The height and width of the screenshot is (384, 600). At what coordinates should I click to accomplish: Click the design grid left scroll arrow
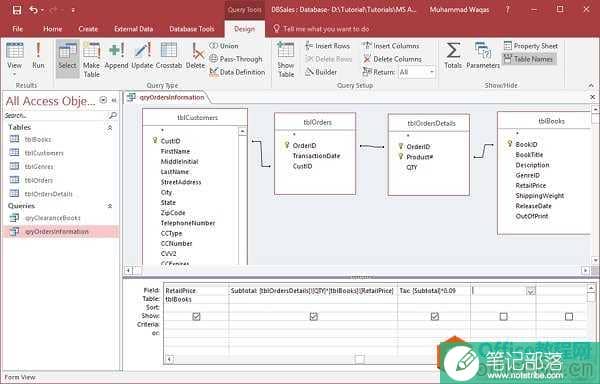click(x=169, y=359)
